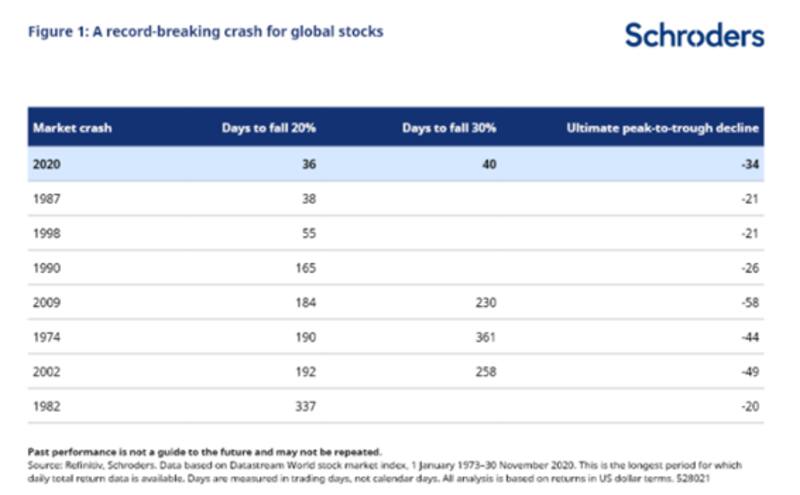Click the Schroders logo

[x=694, y=35]
